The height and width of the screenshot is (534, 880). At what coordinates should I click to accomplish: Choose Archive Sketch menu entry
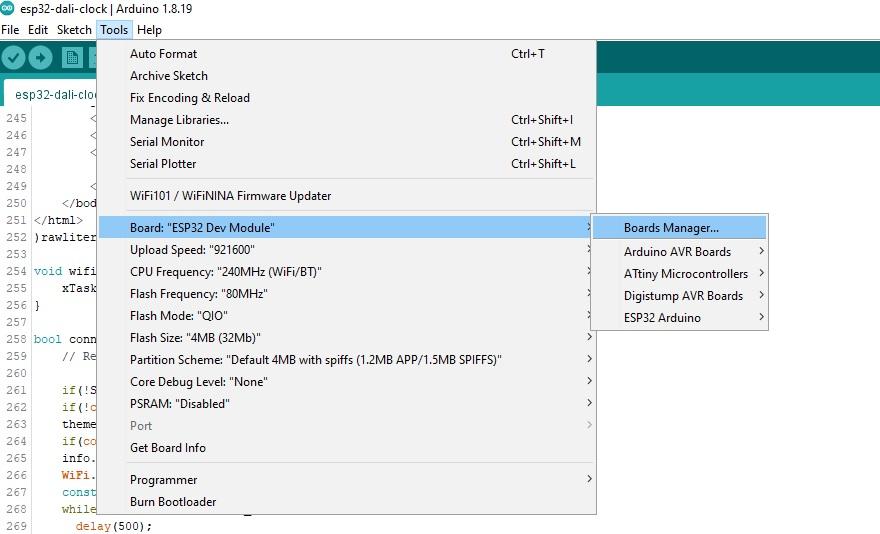tap(345, 76)
